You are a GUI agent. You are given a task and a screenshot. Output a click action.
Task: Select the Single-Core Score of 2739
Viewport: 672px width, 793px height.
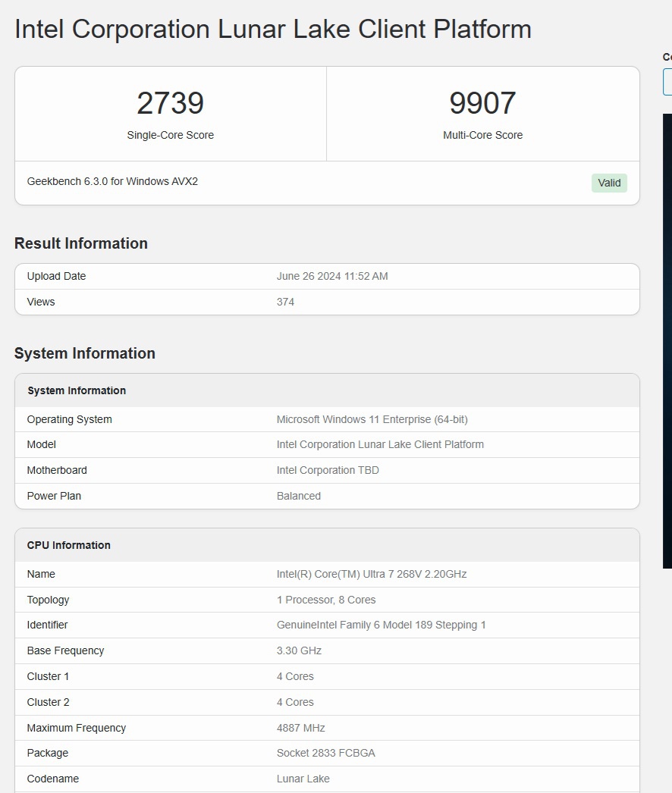[170, 103]
